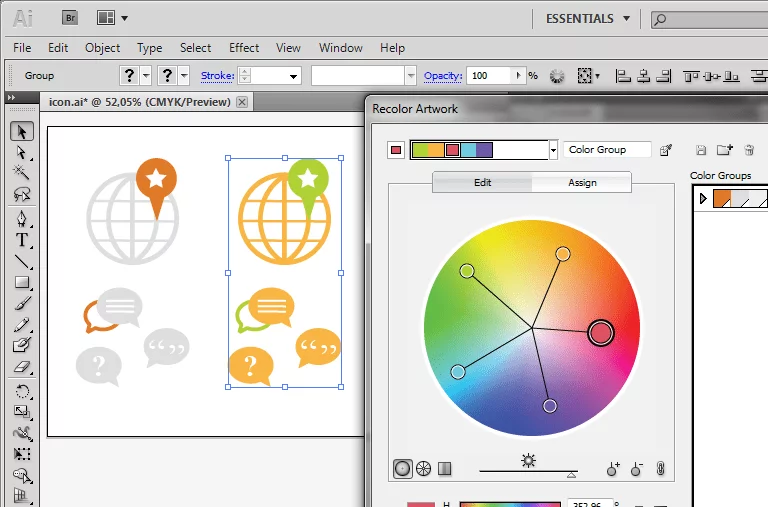Click the Recolor Artwork color wheel icon in control bar
The height and width of the screenshot is (507, 768).
click(x=556, y=76)
